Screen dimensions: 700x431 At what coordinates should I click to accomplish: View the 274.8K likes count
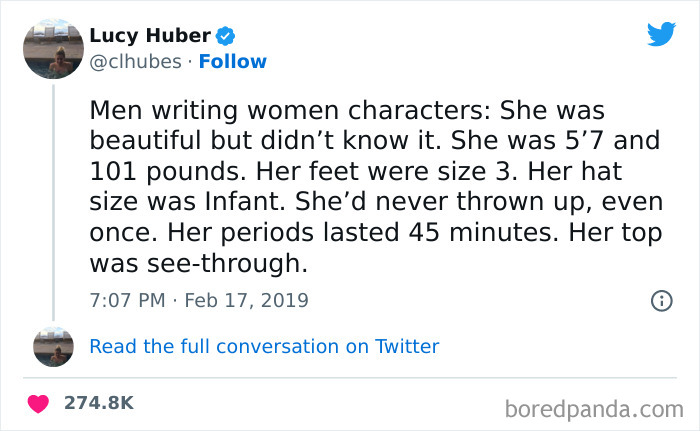(99, 403)
